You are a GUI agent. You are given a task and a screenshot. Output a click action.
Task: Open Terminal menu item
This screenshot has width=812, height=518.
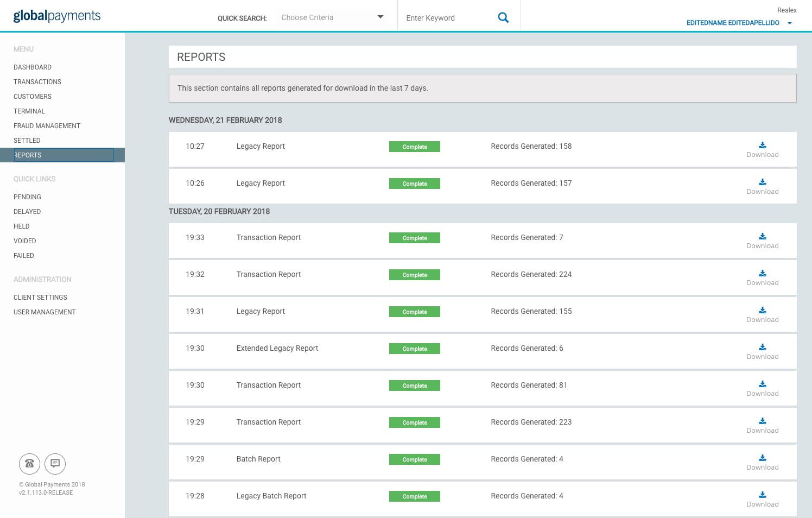click(29, 111)
